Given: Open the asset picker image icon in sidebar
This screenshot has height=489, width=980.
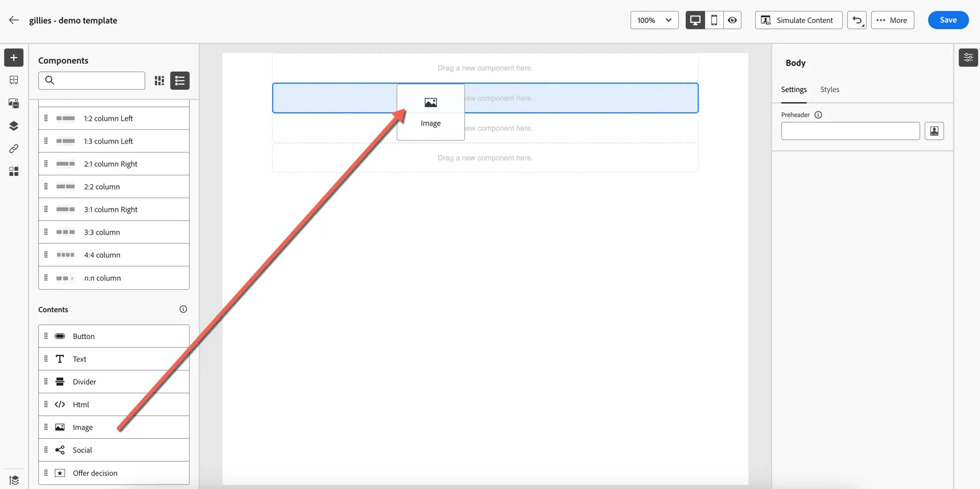Looking at the screenshot, I should pos(14,103).
